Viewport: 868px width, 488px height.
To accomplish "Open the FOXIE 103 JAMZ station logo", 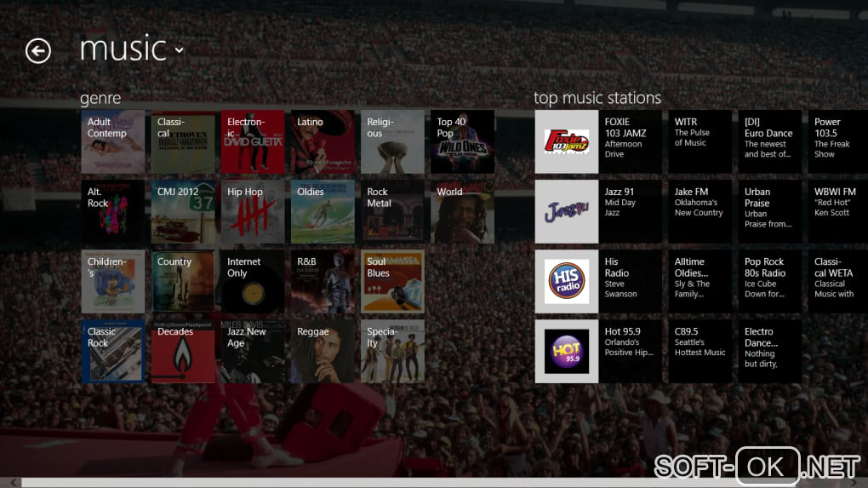I will click(566, 142).
